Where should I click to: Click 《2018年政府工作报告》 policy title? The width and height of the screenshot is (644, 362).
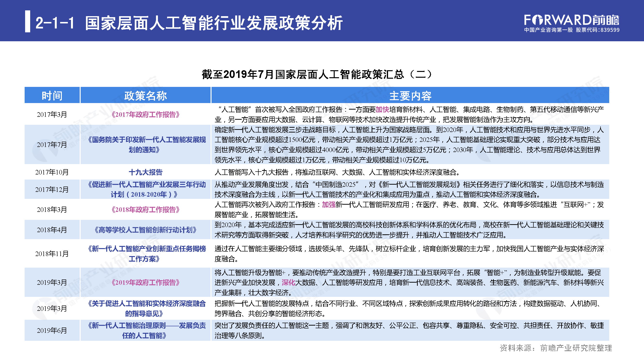145,210
